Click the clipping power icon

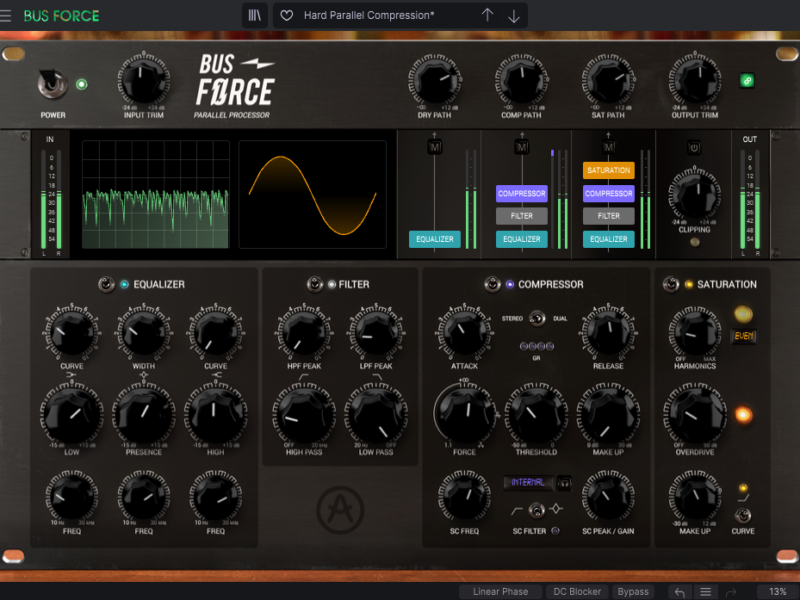tap(694, 148)
